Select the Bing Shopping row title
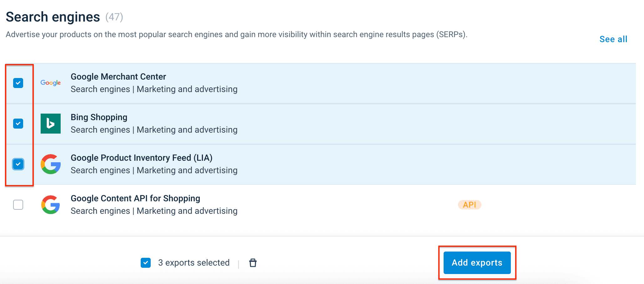Screen dimensions: 644x284 pyautogui.click(x=99, y=117)
